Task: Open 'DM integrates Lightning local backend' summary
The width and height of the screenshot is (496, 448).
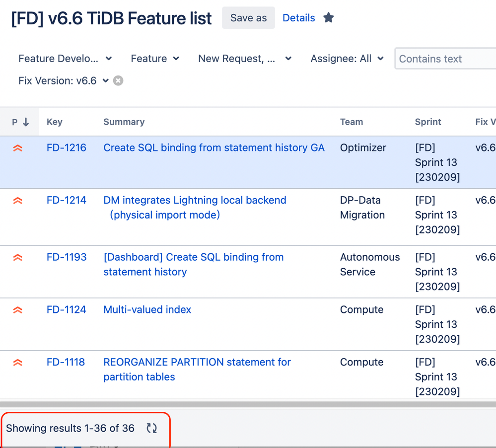Action: [195, 208]
